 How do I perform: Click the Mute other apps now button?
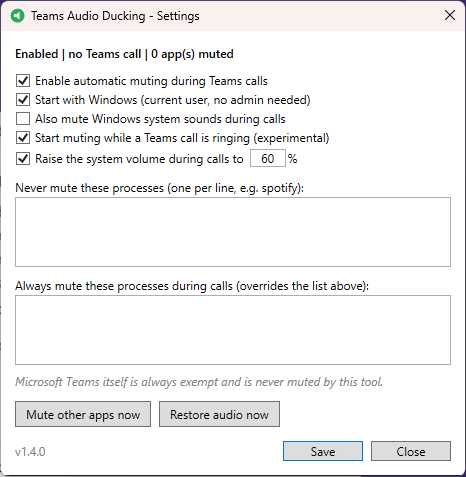pos(83,414)
